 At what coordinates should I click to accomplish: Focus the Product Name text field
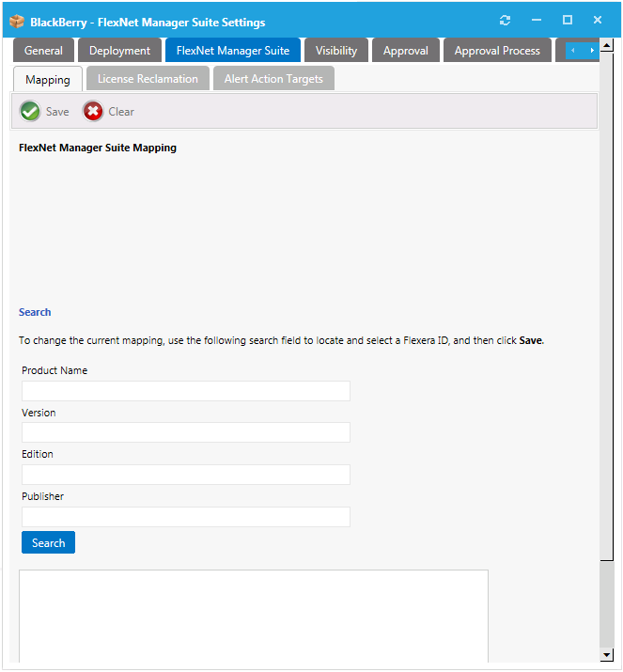[x=186, y=391]
